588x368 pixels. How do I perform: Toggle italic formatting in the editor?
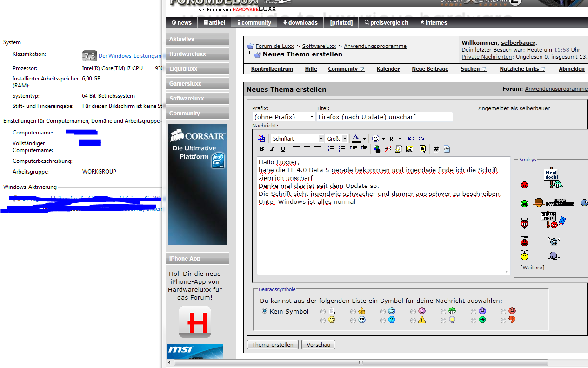pyautogui.click(x=272, y=149)
